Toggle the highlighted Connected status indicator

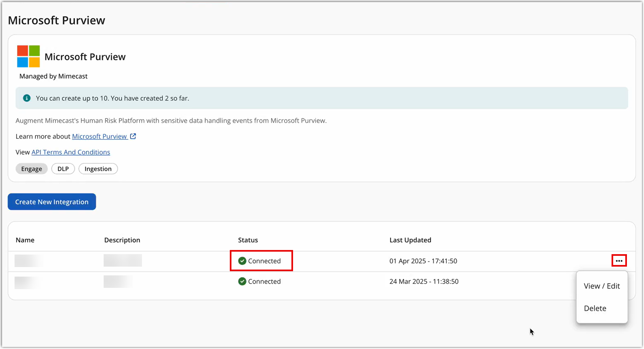tap(261, 260)
